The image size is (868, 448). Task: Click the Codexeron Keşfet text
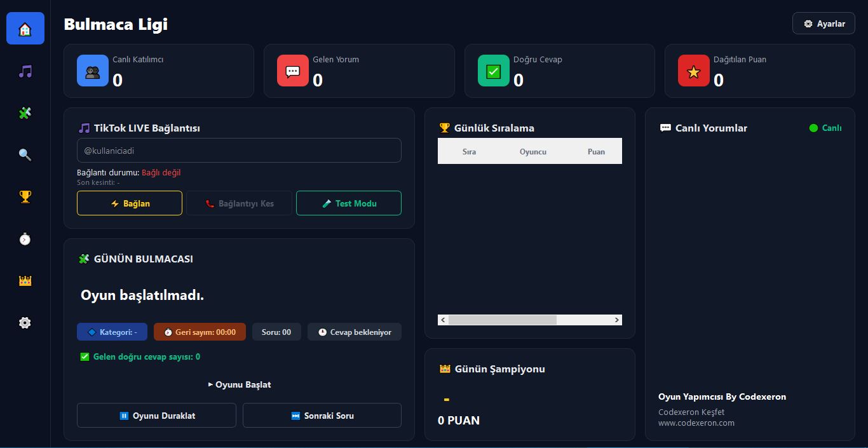tap(691, 412)
